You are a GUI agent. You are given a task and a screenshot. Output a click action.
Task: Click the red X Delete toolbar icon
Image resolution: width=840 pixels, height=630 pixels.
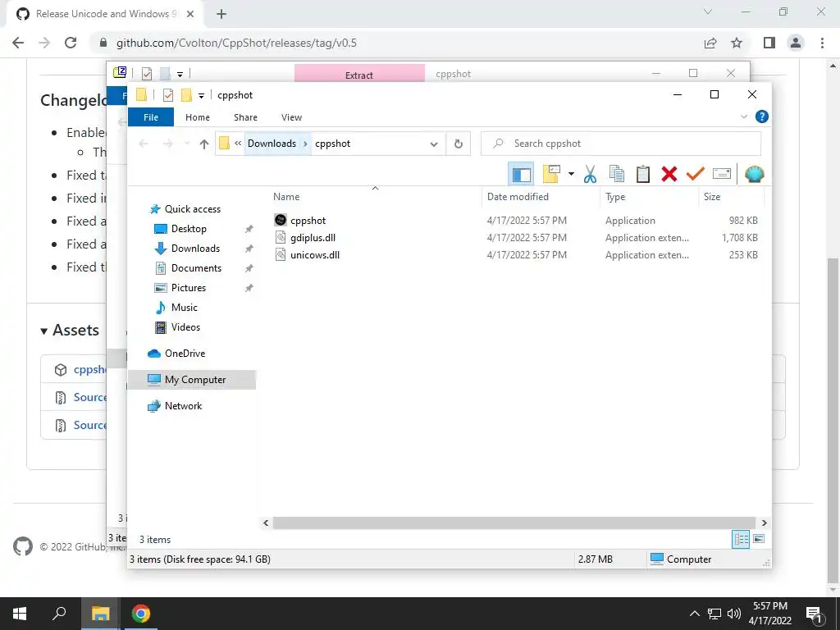point(669,174)
